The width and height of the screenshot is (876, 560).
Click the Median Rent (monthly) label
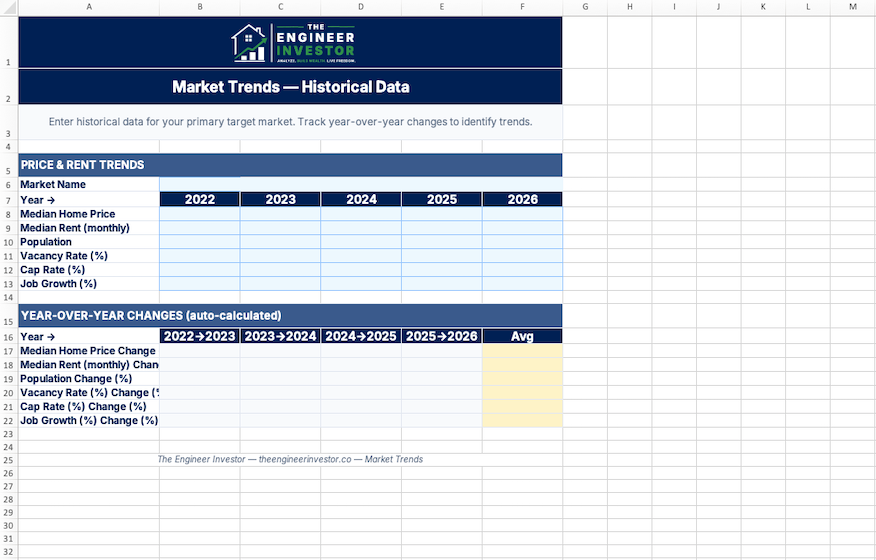coord(75,228)
